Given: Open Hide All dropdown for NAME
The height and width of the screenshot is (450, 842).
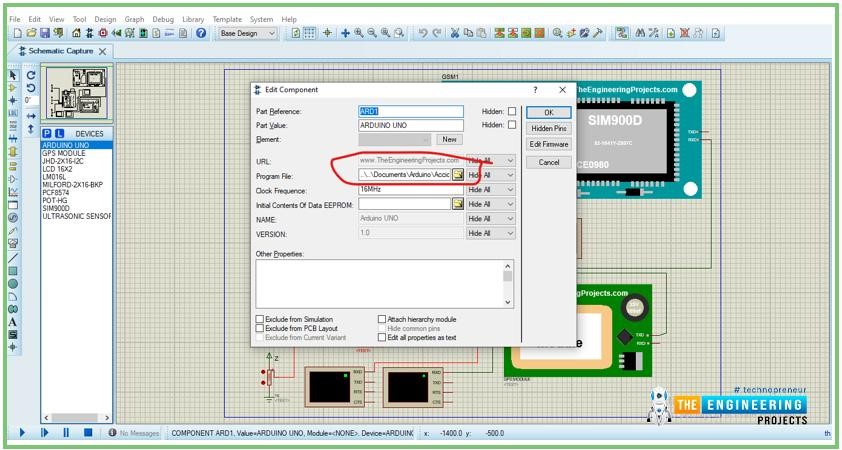Looking at the screenshot, I should (491, 219).
